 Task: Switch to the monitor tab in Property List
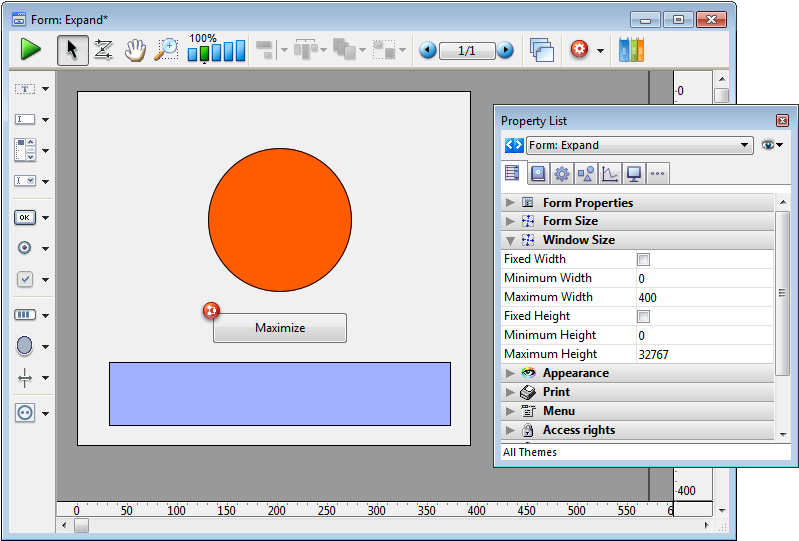coord(633,174)
